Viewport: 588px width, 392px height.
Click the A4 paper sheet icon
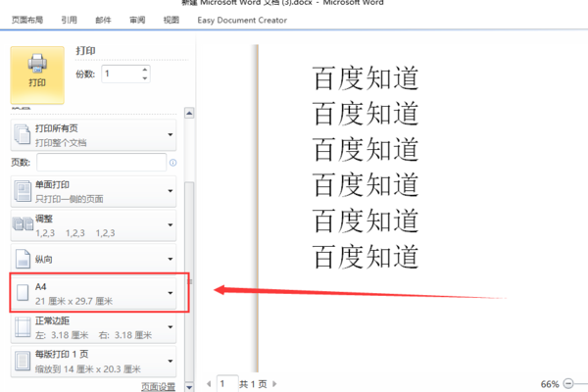point(23,293)
